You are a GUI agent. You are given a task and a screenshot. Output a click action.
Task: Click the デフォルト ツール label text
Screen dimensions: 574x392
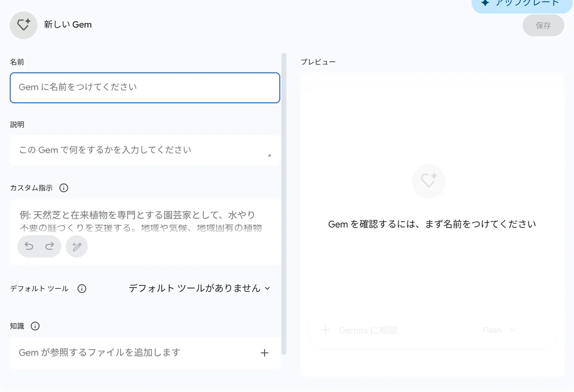(39, 289)
